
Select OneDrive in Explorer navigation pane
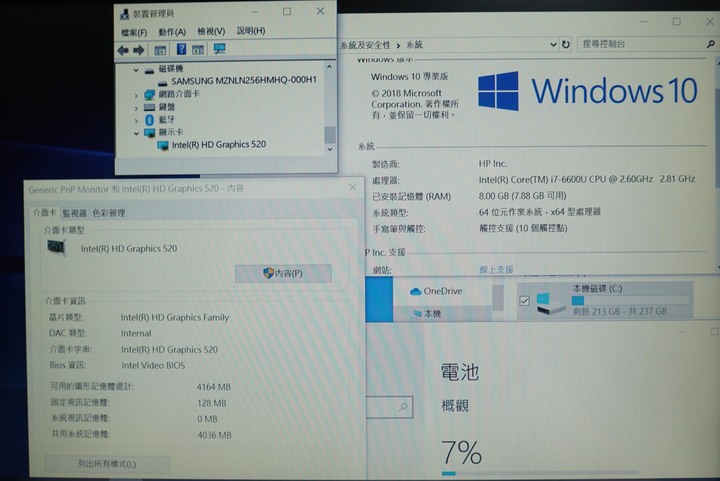pyautogui.click(x=443, y=291)
